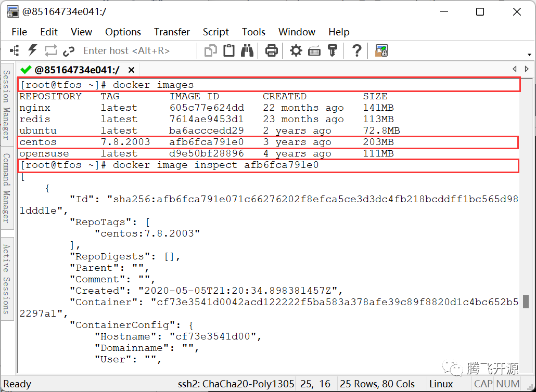The width and height of the screenshot is (536, 392).
Task: Click the Quick Connect lightning icon
Action: coord(32,50)
